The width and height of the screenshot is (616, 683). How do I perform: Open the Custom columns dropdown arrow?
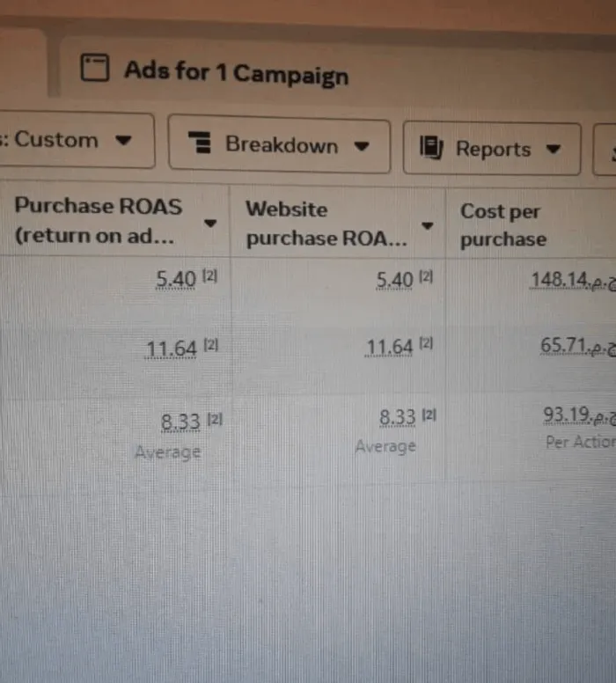123,140
